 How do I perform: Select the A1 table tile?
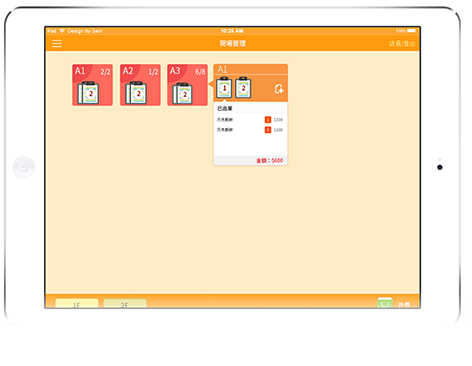[92, 85]
